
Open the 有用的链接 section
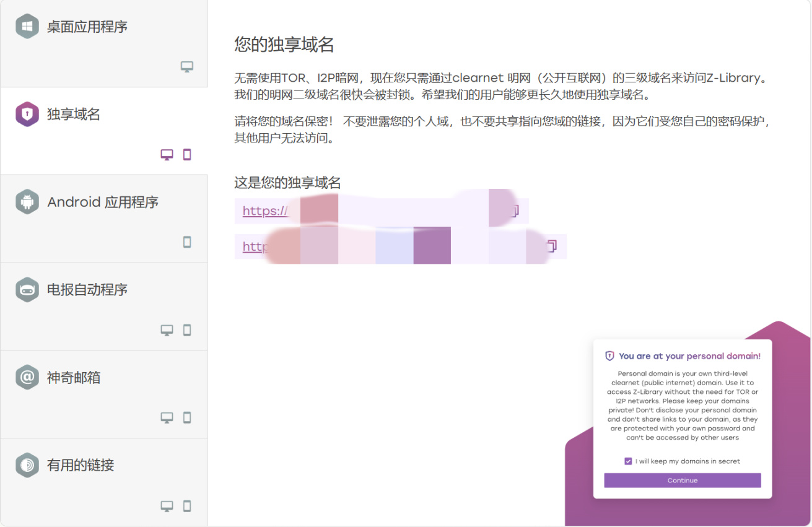[104, 482]
